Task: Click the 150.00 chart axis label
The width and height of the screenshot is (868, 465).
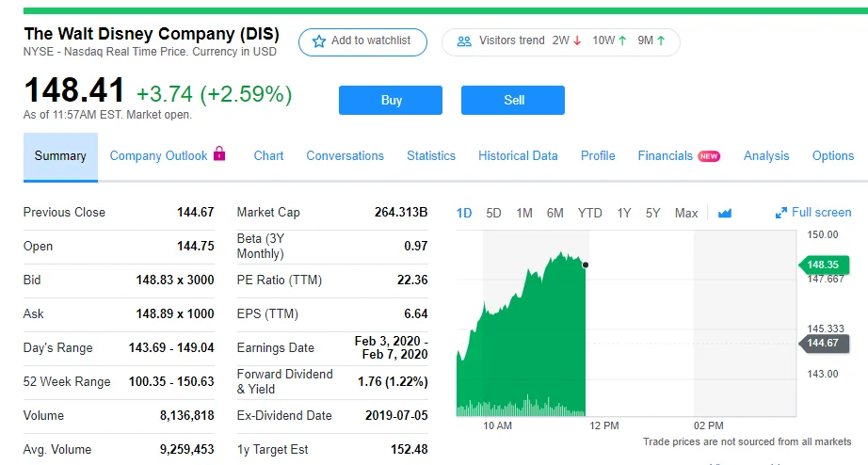Action: tap(823, 234)
